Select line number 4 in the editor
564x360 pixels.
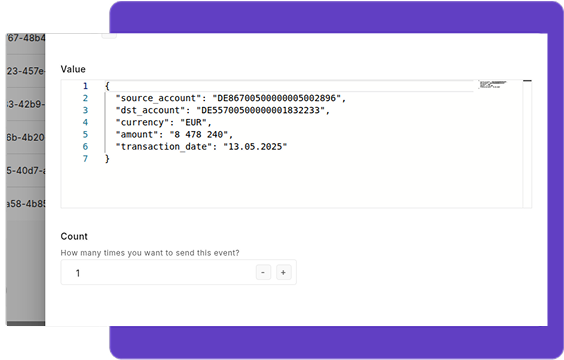(x=85, y=122)
